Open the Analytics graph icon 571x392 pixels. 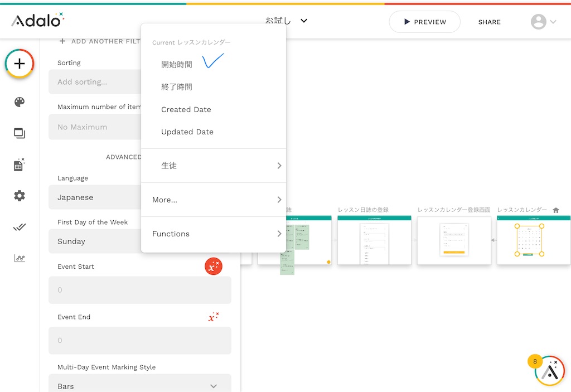coord(19,258)
